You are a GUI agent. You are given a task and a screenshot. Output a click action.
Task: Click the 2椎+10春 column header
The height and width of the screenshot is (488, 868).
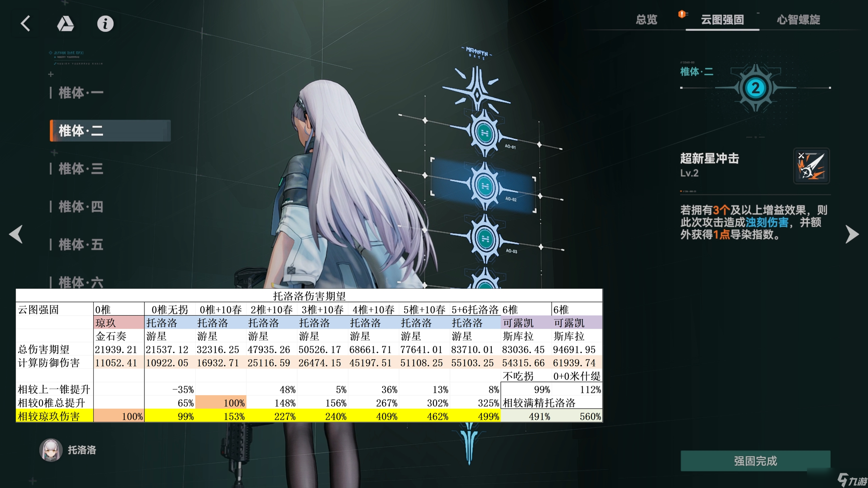tap(272, 309)
